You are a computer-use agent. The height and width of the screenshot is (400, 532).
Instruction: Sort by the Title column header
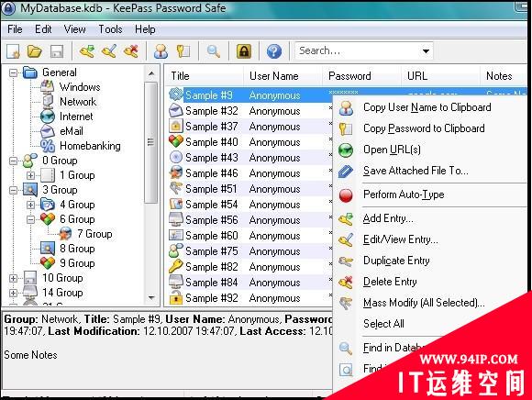click(205, 76)
